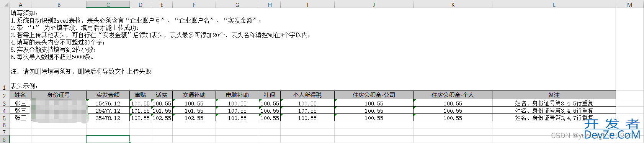Select column I header
Screen dimensions: 644x143
tap(307, 4)
